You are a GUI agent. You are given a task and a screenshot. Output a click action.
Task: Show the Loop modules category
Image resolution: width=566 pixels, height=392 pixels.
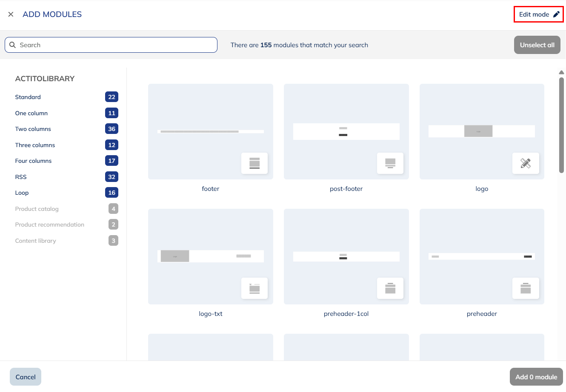coord(22,193)
